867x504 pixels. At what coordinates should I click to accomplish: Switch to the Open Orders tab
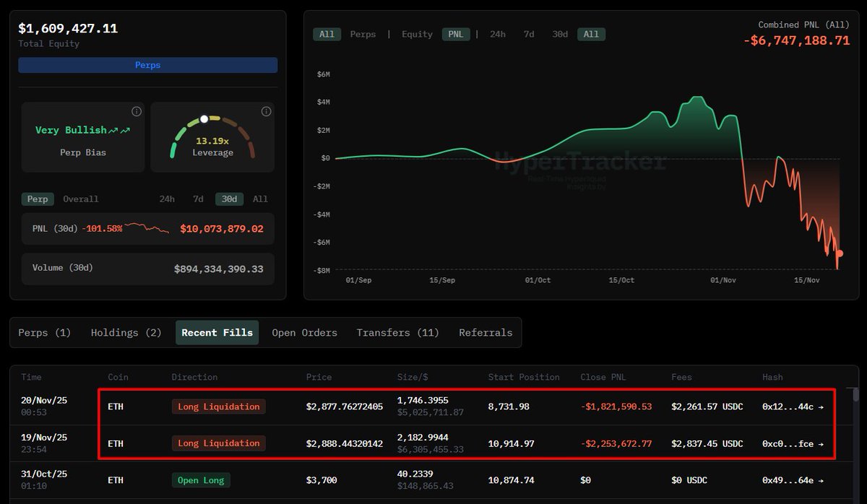tap(304, 333)
